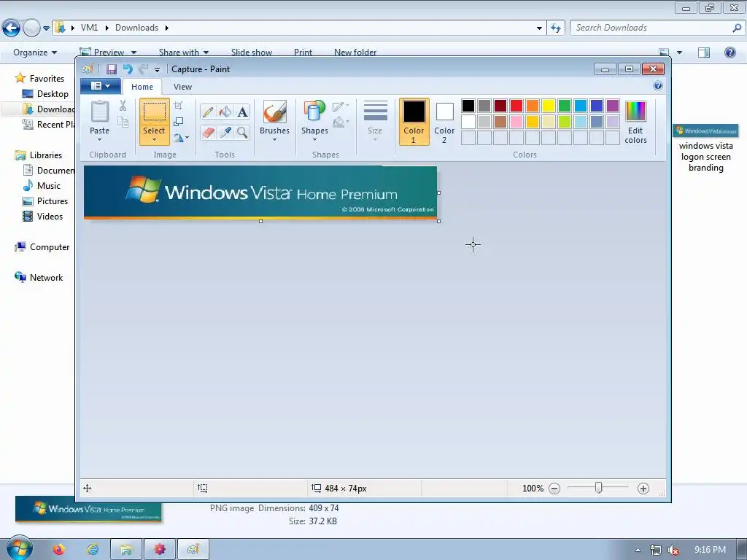747x560 pixels.
Task: Click Share with in Explorer toolbar
Action: point(184,52)
